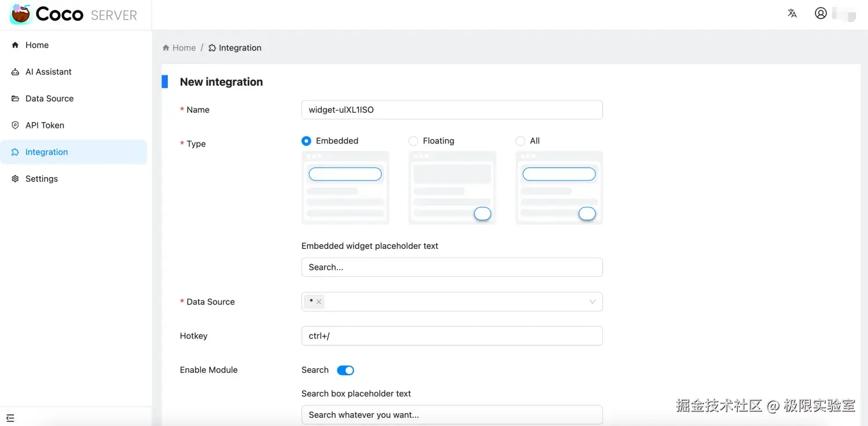Screen dimensions: 868x426
Task: Remove the asterisk tag from Data Source
Action: (319, 302)
